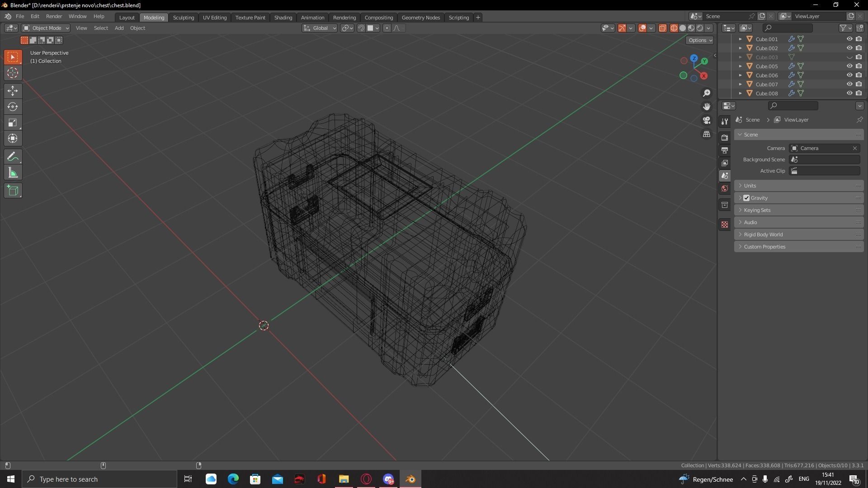The width and height of the screenshot is (868, 488).
Task: Hide Cube.005 in the outliner
Action: coord(849,66)
